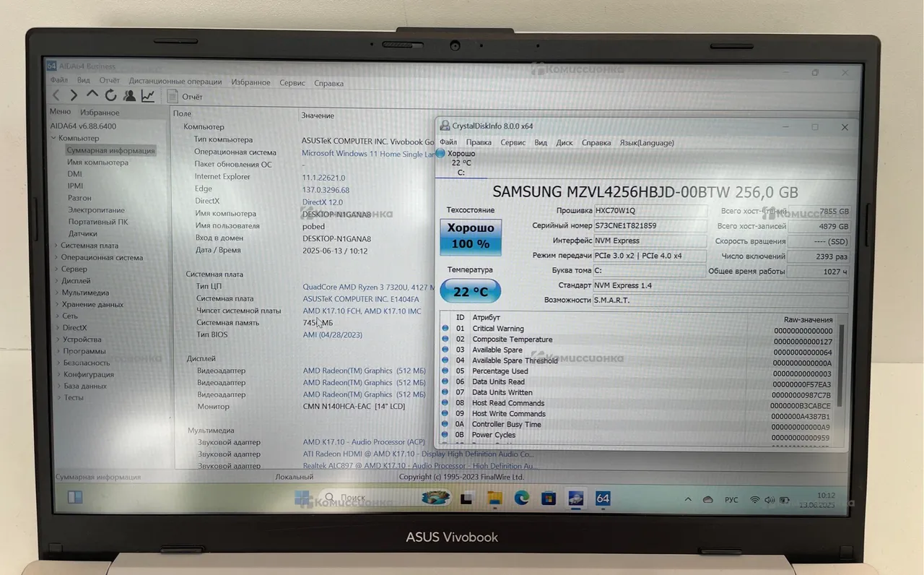
Task: Click the Хорошо 100 % health status button
Action: pyautogui.click(x=471, y=237)
